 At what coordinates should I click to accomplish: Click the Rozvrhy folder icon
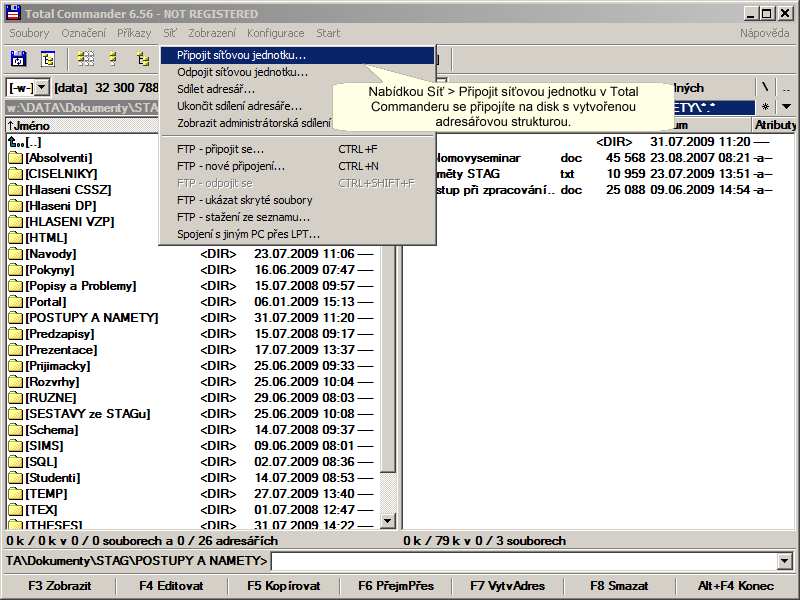coord(16,382)
